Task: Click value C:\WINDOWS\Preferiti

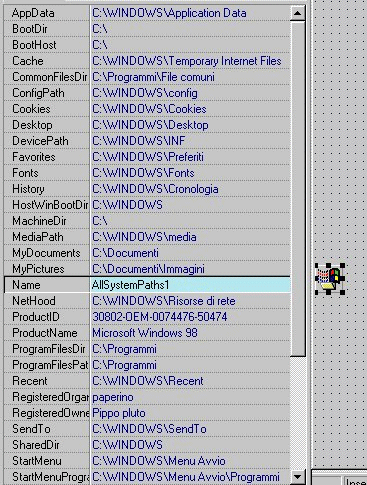Action: coord(148,157)
